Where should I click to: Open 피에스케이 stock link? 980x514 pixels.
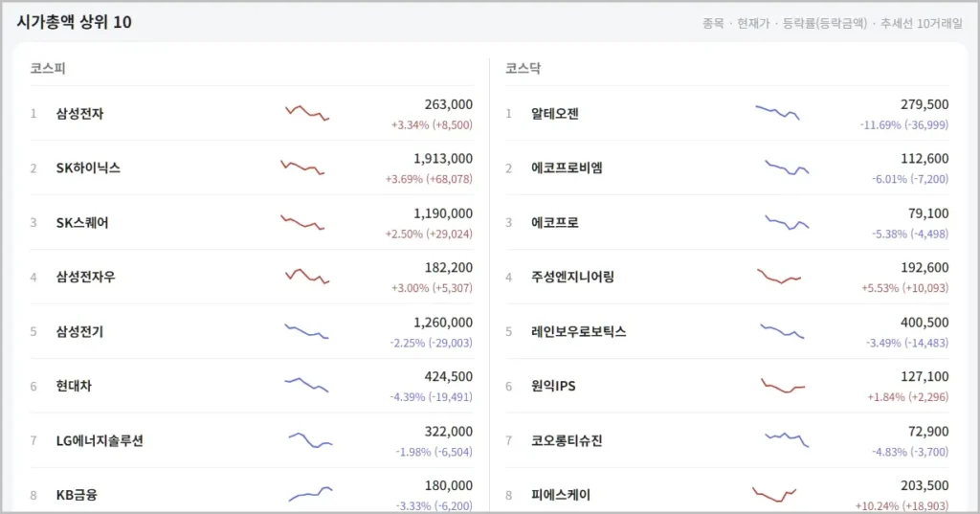pos(561,495)
